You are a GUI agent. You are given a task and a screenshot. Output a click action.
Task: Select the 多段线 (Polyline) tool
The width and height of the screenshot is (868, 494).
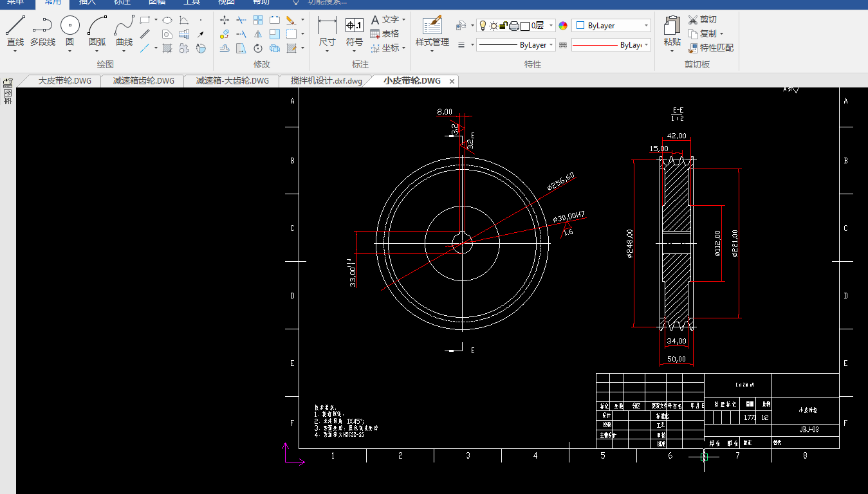(x=42, y=32)
